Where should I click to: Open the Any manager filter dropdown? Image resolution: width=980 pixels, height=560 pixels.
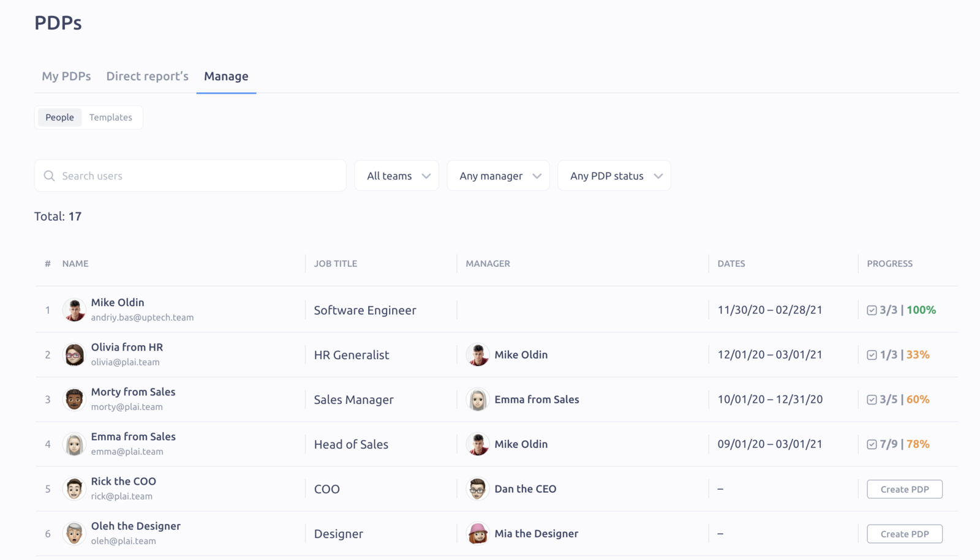pos(497,176)
